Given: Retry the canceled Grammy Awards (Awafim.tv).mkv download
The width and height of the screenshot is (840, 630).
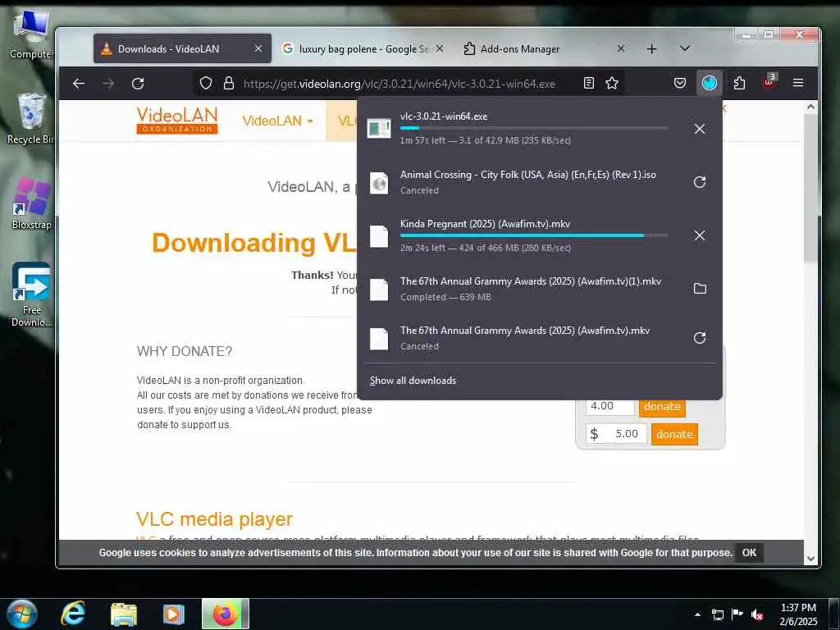Looking at the screenshot, I should 700,338.
